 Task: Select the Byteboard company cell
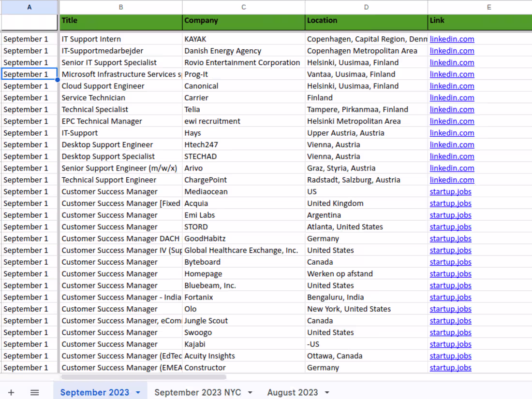click(244, 262)
